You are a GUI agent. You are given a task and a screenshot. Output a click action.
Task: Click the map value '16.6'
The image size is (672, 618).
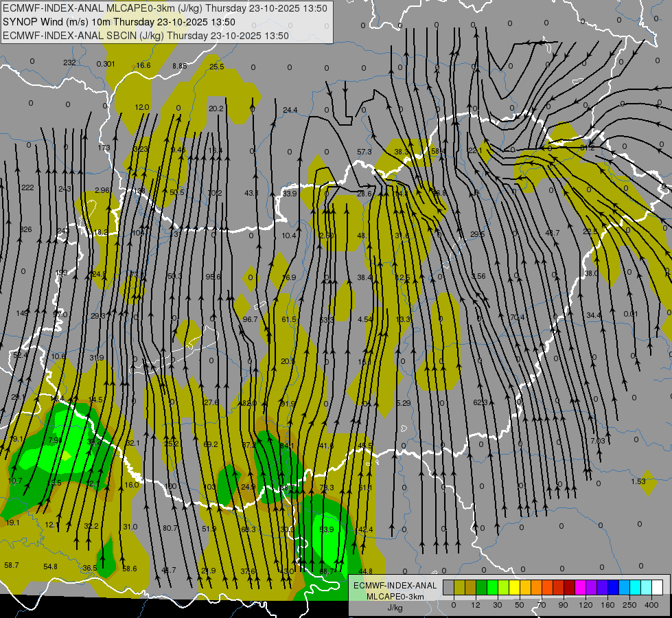(143, 65)
